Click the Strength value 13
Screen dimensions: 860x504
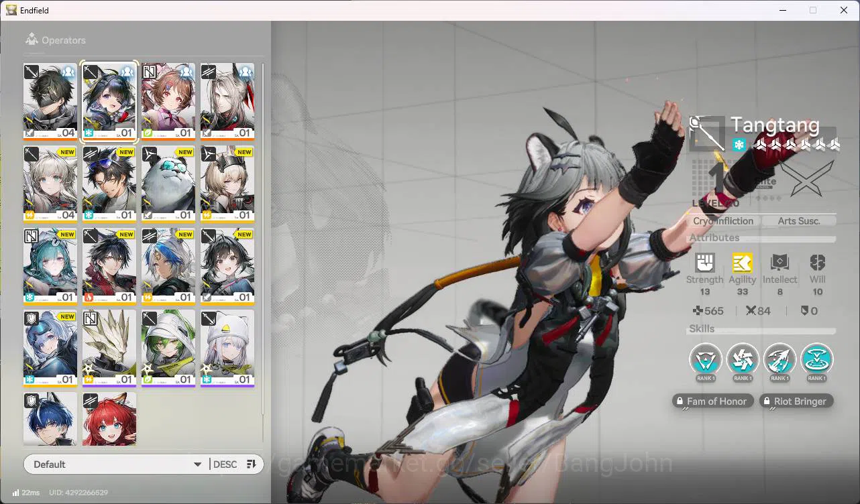704,292
